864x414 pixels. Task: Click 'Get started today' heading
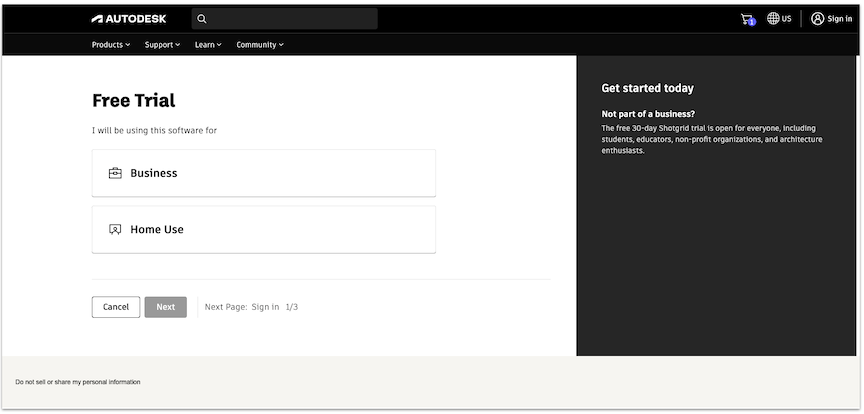point(647,88)
